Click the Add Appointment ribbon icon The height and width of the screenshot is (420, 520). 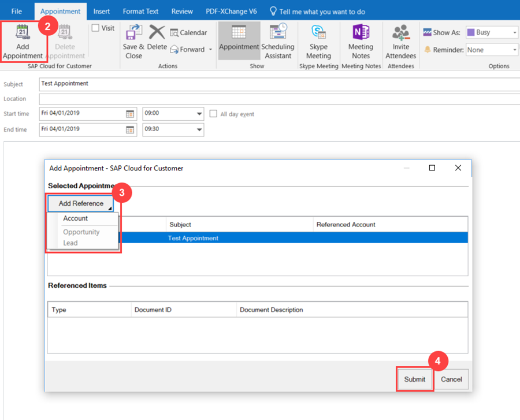click(23, 32)
